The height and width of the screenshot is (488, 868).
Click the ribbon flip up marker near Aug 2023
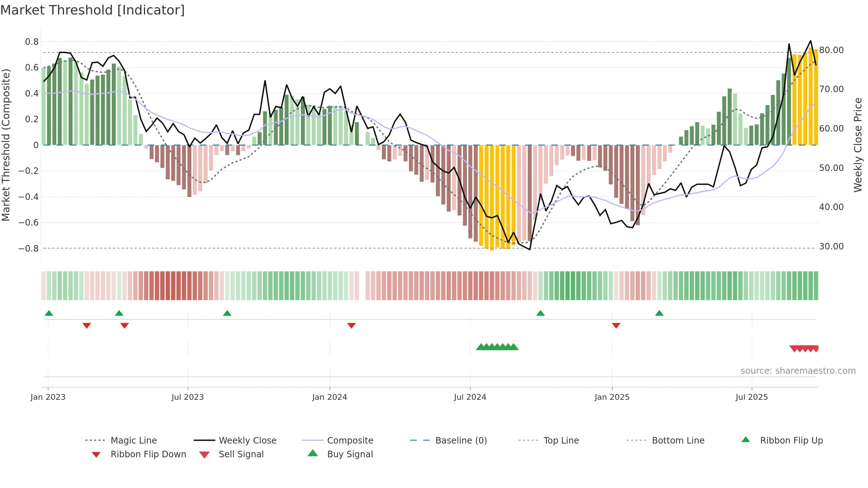(x=227, y=313)
